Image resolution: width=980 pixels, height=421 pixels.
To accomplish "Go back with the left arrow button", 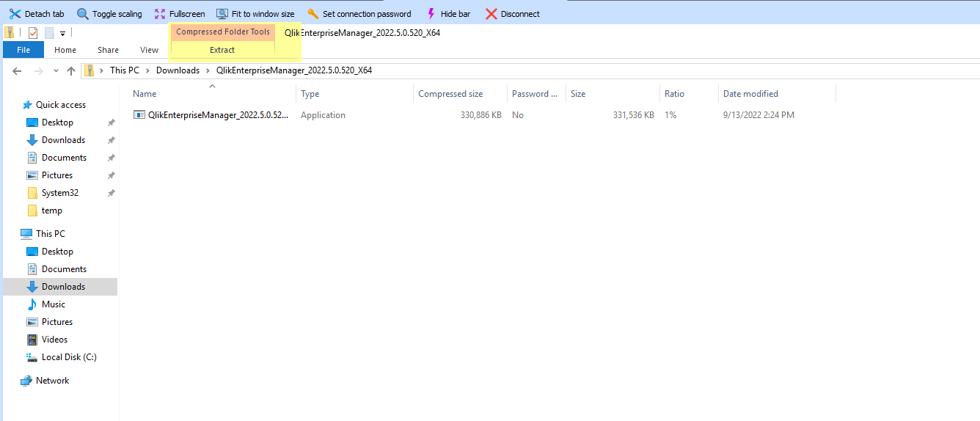I will [17, 70].
